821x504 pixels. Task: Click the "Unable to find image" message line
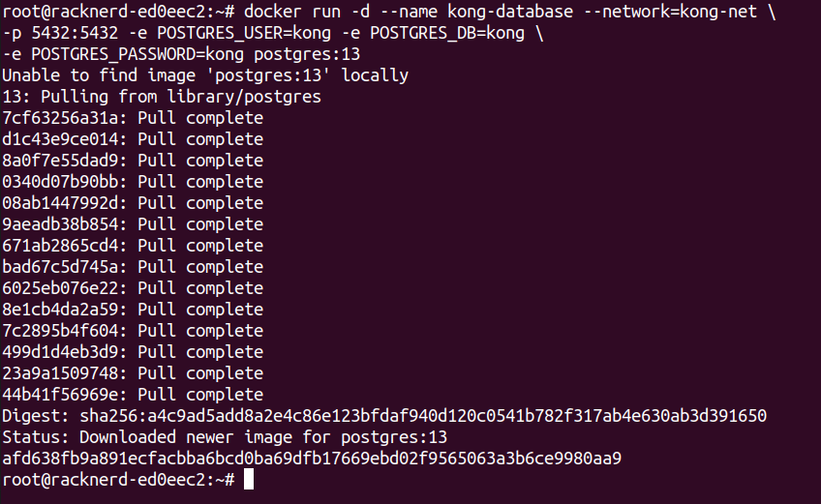coord(205,75)
